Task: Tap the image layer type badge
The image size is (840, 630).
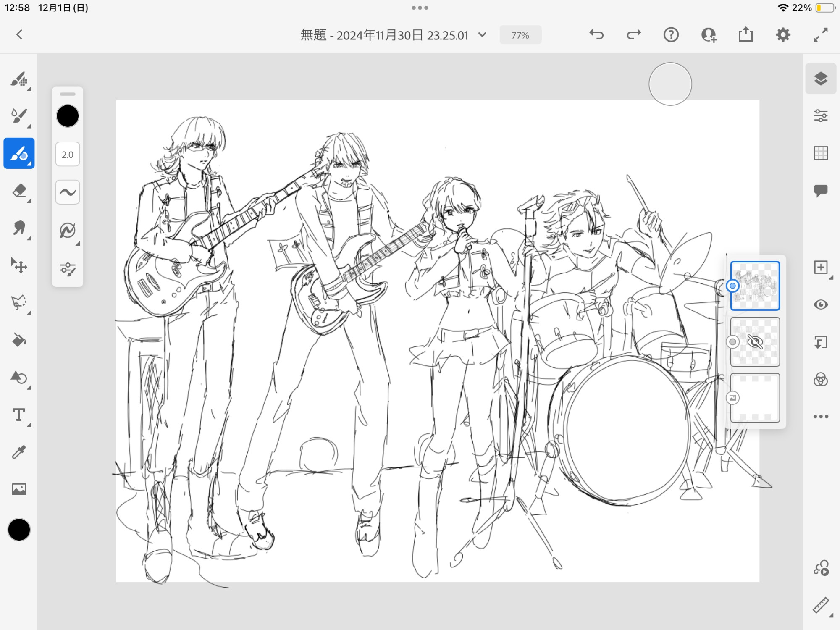Action: tap(732, 398)
